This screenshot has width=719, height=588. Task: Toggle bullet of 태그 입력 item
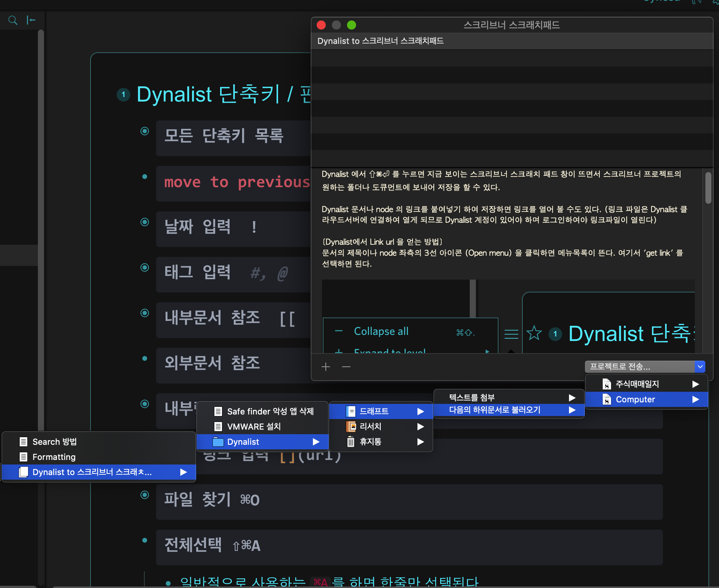click(145, 267)
